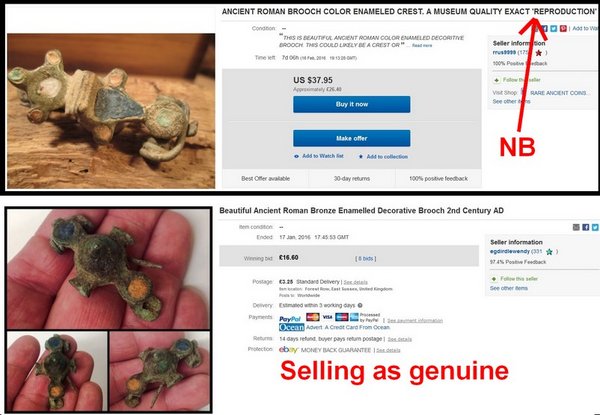Share top listing on Twitter
This screenshot has height=415, width=600.
pos(554,29)
